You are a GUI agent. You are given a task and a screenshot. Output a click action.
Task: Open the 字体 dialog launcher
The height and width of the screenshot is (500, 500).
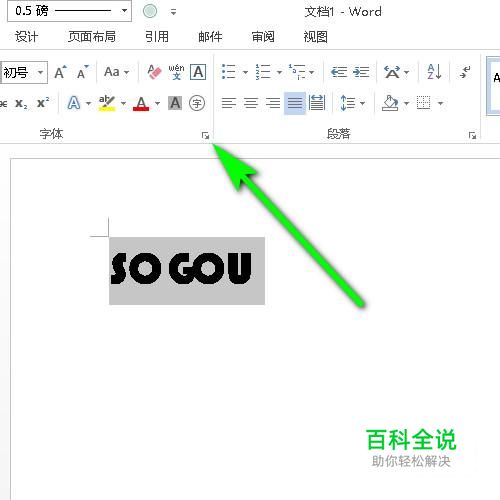[205, 135]
